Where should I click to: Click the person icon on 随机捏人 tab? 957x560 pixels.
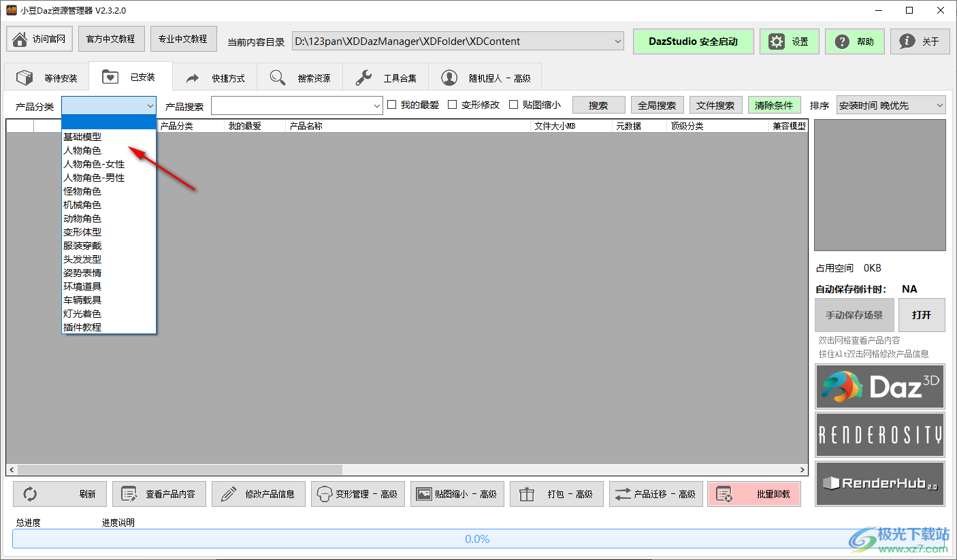coord(449,78)
